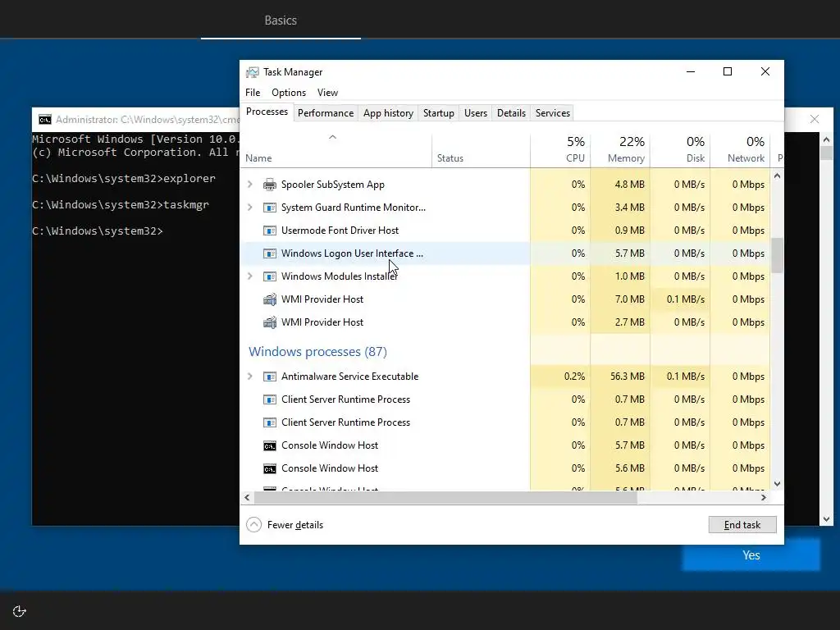840x630 pixels.
Task: Click the 0.2% CPU cell for Antimalware
Action: click(560, 377)
